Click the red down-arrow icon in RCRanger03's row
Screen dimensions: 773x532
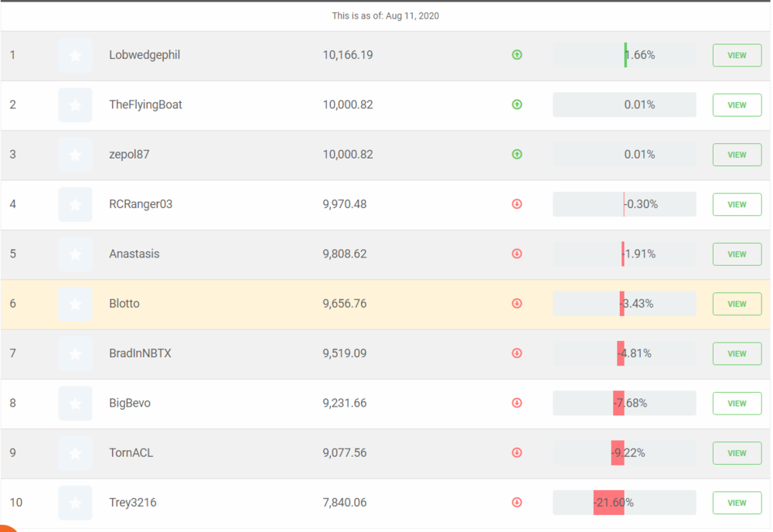(x=517, y=204)
